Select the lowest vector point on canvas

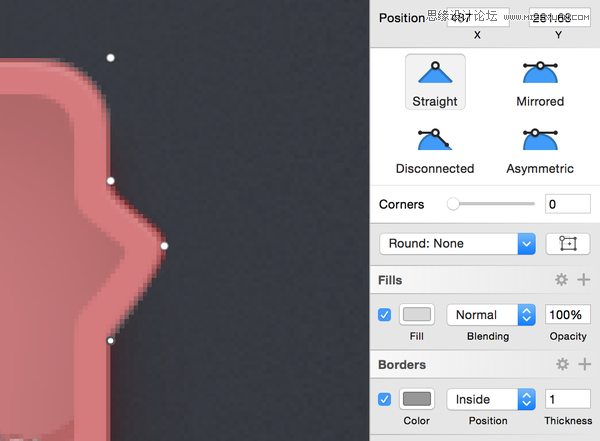(x=110, y=340)
